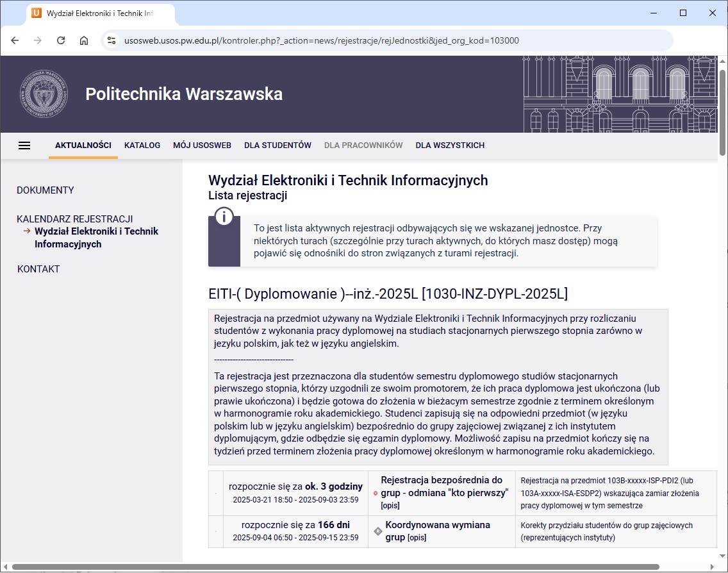
Task: Reload the page with refresh icon
Action: click(61, 40)
